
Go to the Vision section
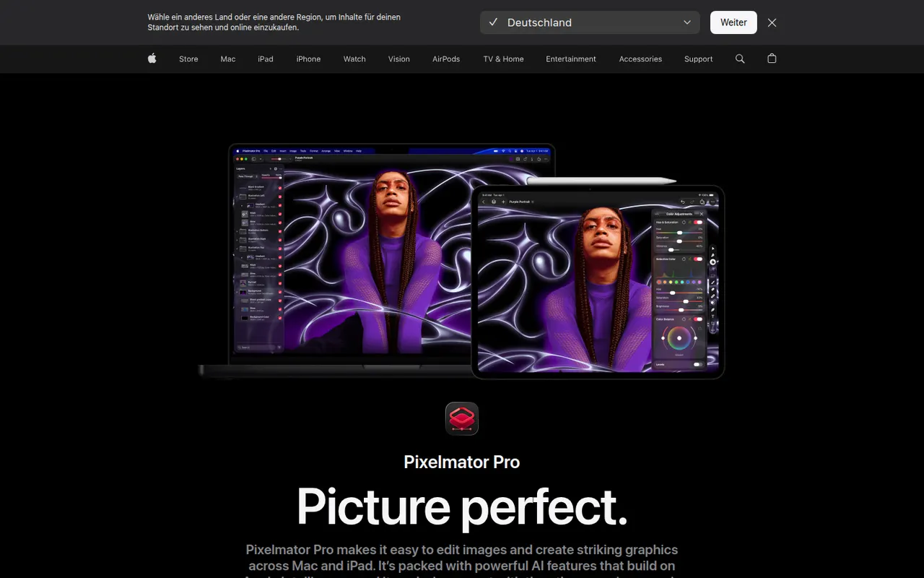[x=399, y=59]
